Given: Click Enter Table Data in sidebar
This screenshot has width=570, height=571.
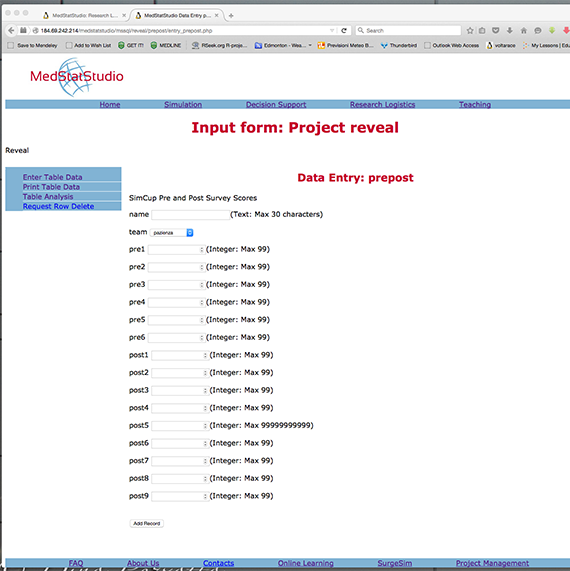Looking at the screenshot, I should tap(52, 177).
